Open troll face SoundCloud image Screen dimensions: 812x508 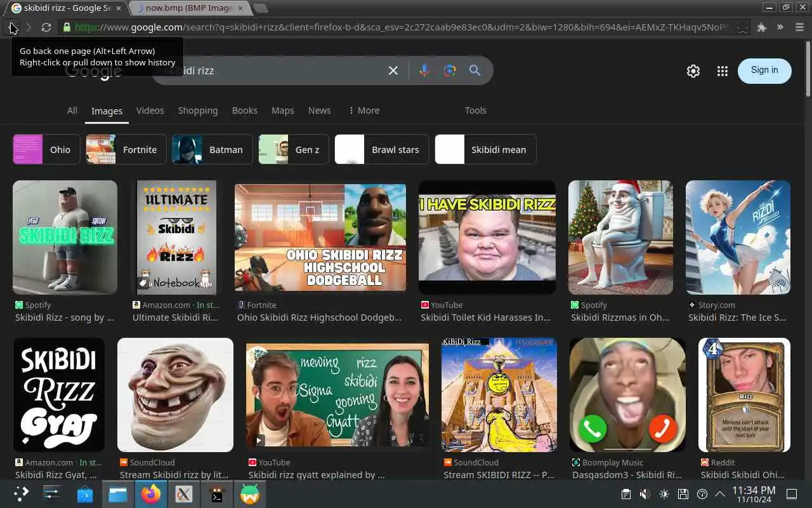tap(175, 395)
